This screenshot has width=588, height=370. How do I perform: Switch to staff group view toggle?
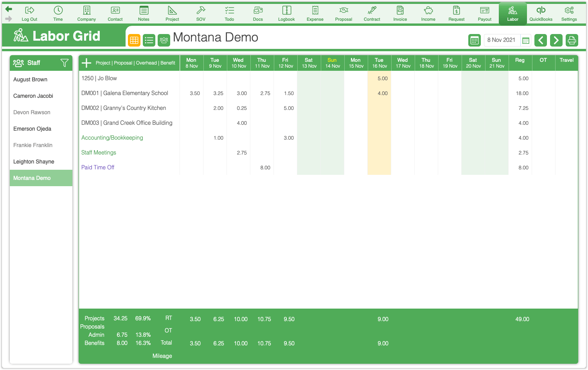click(164, 40)
